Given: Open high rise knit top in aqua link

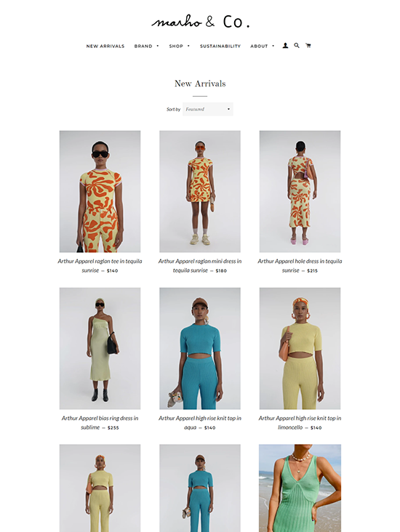Looking at the screenshot, I should point(200,423).
